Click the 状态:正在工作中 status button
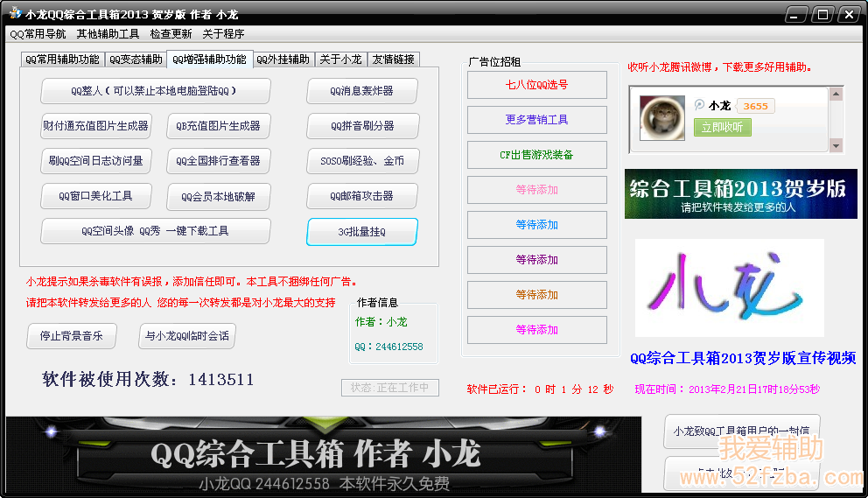Screen dimensions: 868x498 (x=390, y=388)
